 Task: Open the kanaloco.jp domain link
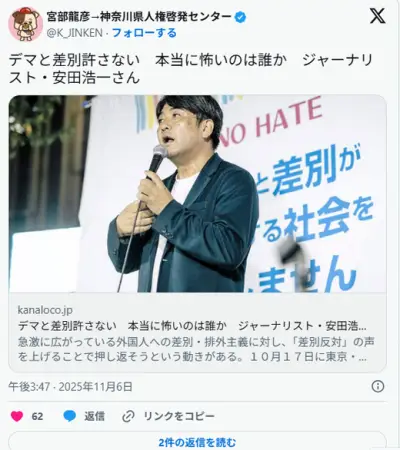tap(45, 310)
